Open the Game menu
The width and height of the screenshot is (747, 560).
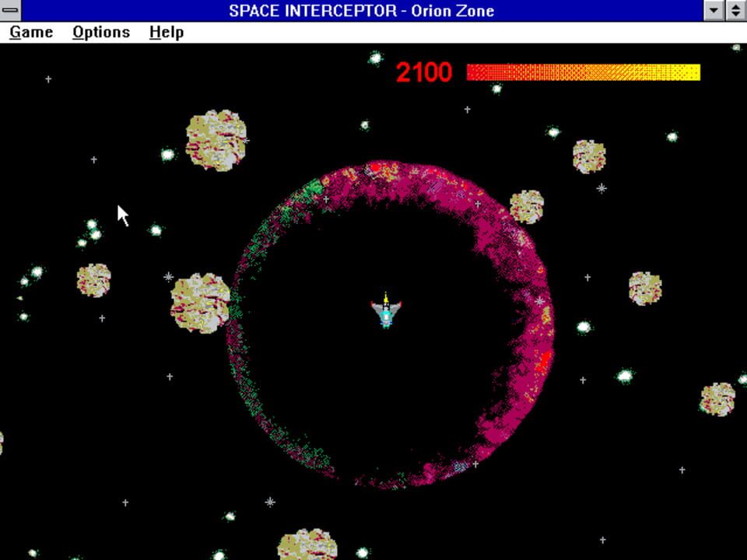click(x=30, y=32)
